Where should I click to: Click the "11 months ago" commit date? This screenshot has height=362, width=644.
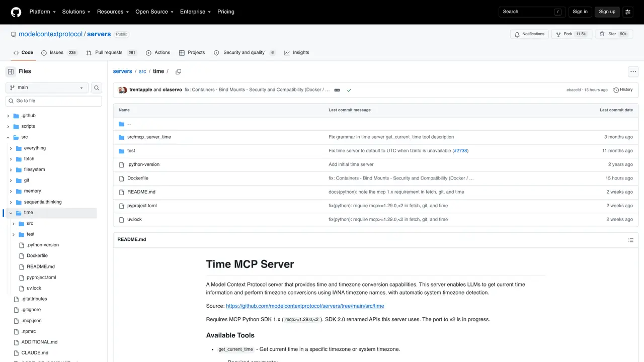pyautogui.click(x=617, y=151)
